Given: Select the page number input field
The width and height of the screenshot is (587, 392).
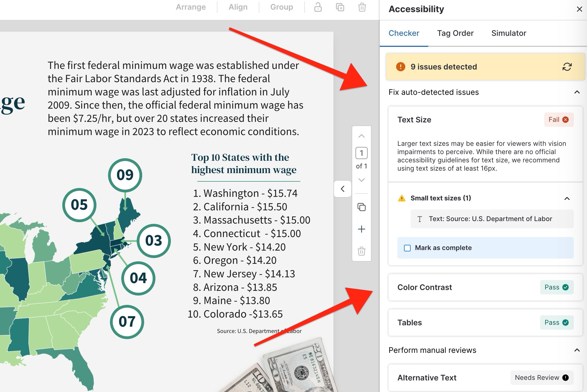Looking at the screenshot, I should [361, 153].
